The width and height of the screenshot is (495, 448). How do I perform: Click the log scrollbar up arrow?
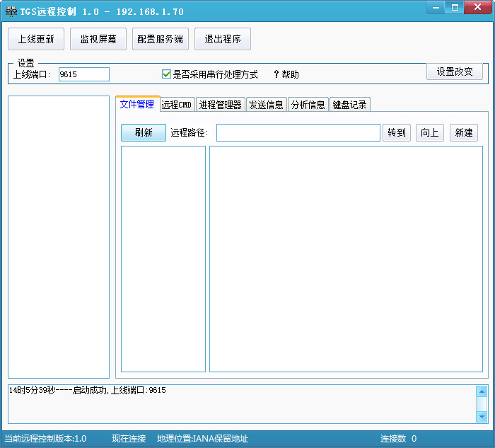482,392
